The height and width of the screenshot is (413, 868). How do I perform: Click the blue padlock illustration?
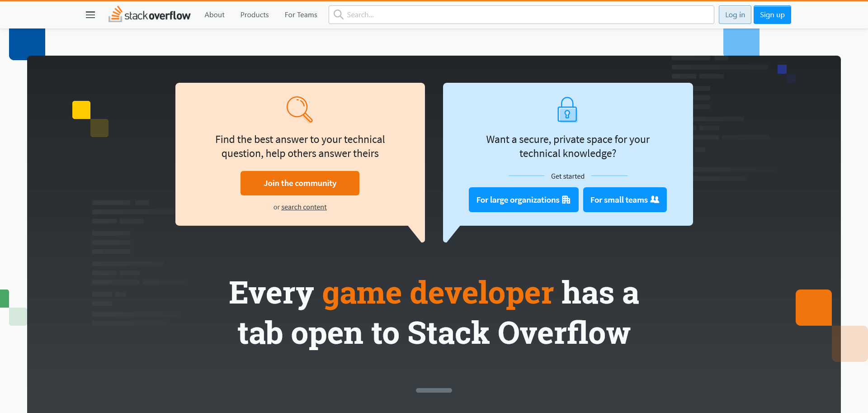567,110
